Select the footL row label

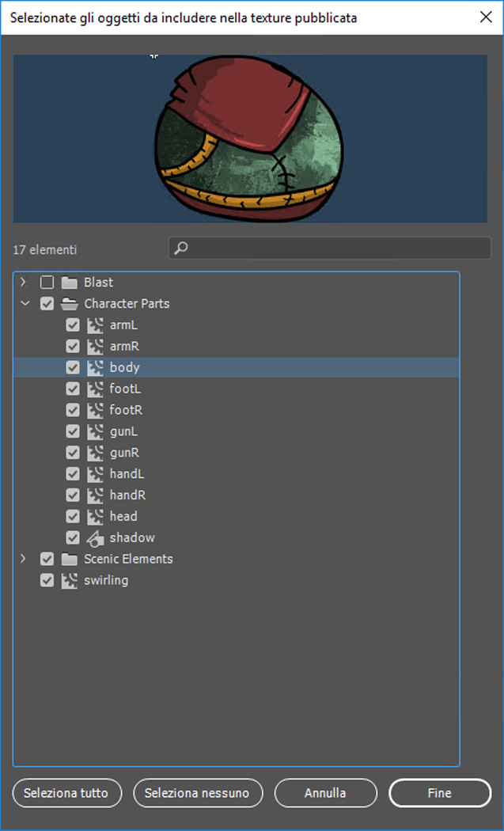tap(125, 389)
